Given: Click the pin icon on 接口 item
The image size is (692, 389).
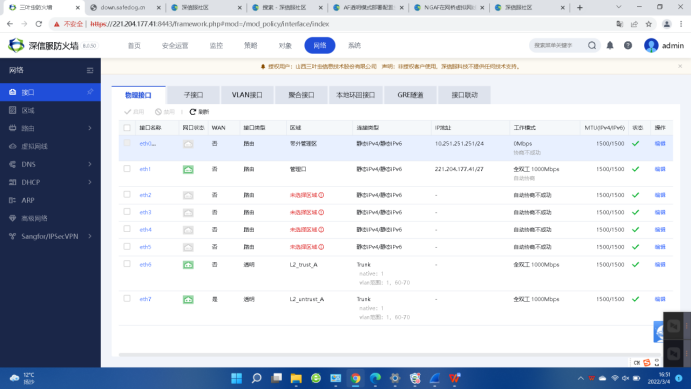Looking at the screenshot, I should [90, 92].
